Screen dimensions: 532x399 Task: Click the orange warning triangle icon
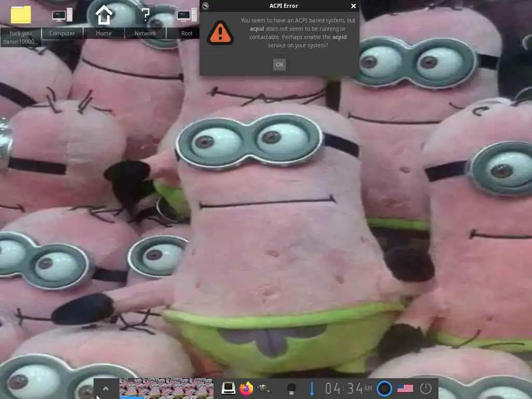coord(220,33)
